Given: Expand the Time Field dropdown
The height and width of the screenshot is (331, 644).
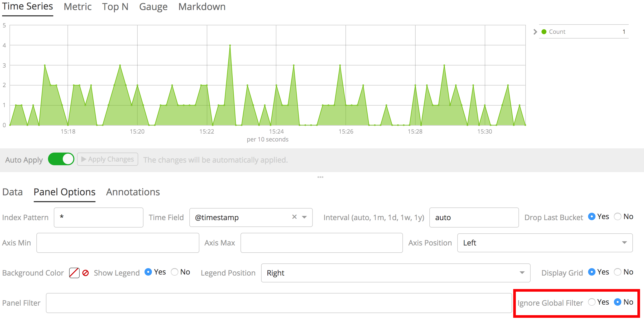Looking at the screenshot, I should [x=305, y=217].
